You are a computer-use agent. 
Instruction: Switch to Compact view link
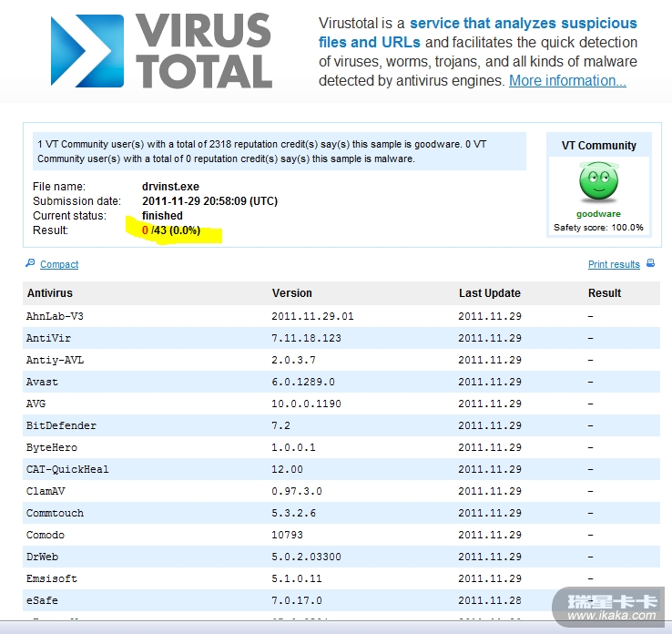(59, 264)
